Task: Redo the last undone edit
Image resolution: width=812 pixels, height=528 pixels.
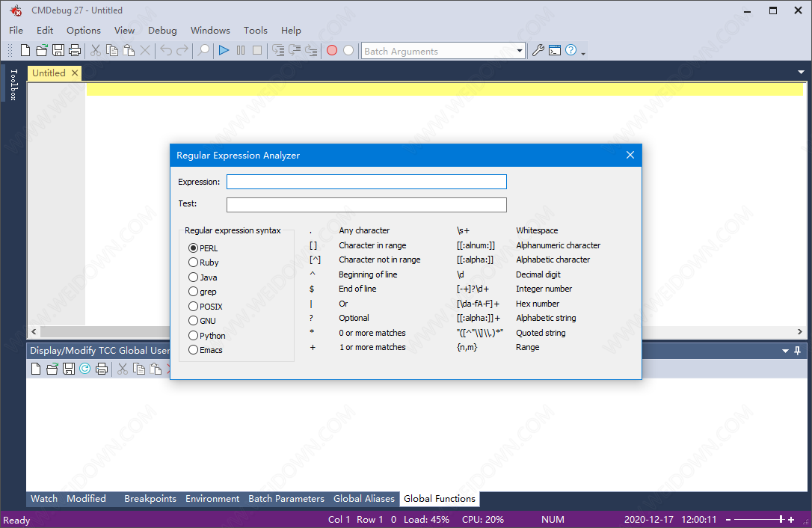Action: (x=182, y=50)
